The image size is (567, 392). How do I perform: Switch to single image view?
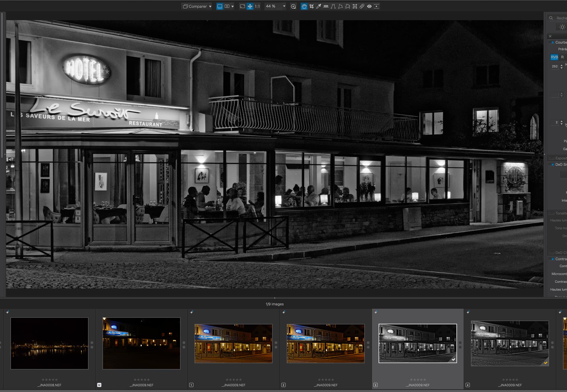pyautogui.click(x=219, y=6)
